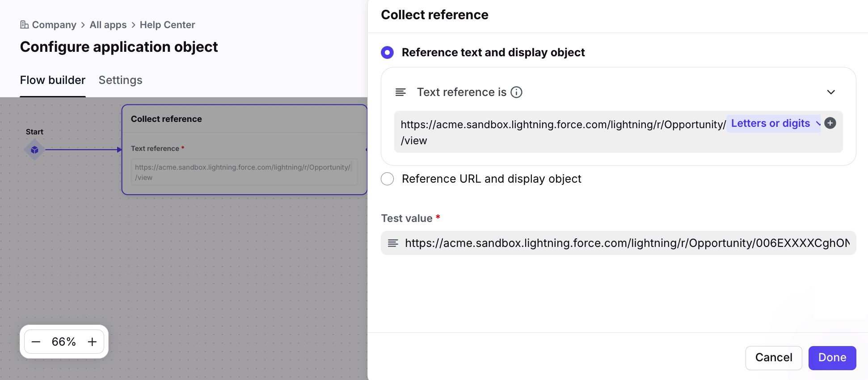Screen dimensions: 868x380
Task: Cancel the Collect reference dialog
Action: click(x=773, y=358)
